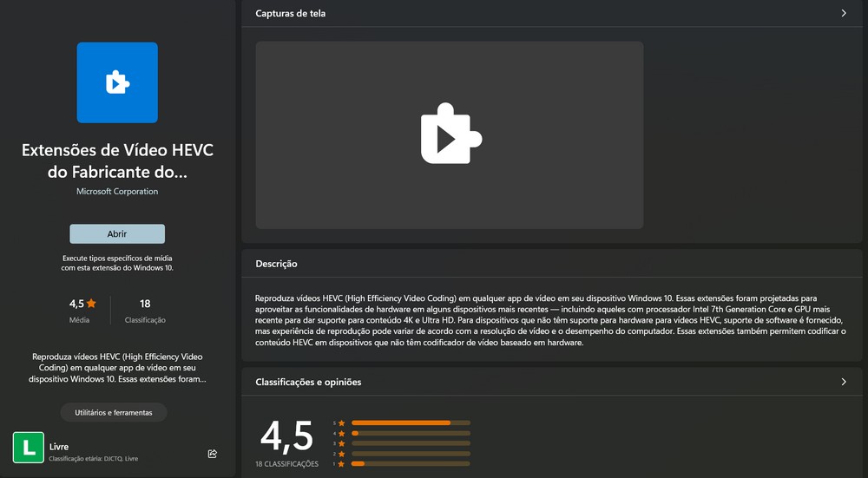The width and height of the screenshot is (868, 478).
Task: Open the app with the Abrir button
Action: click(x=117, y=234)
